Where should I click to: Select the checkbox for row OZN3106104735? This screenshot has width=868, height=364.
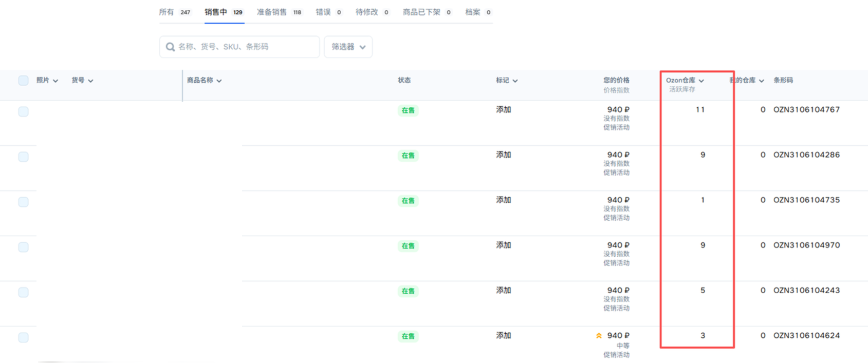tap(23, 202)
